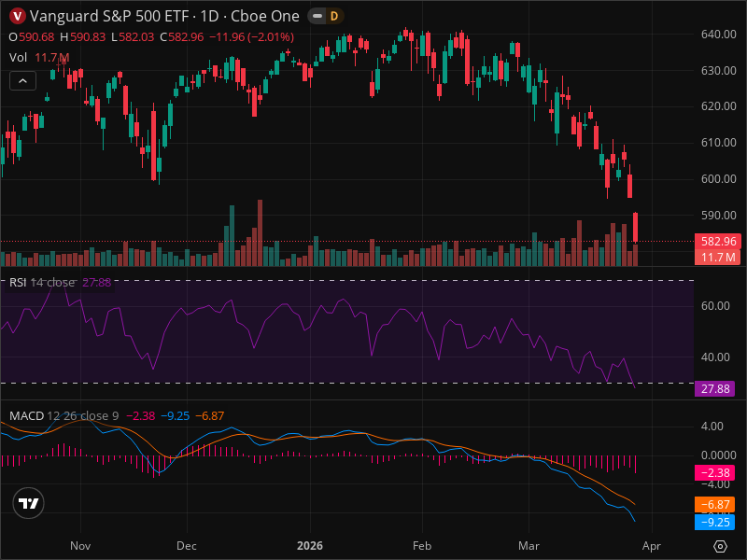747x560 pixels.
Task: Click the red 582.96 last price label
Action: [718, 242]
